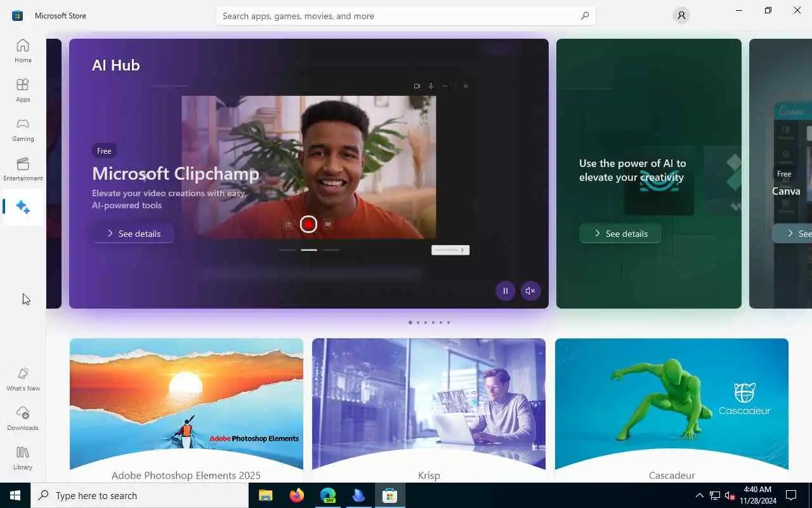
Task: Open the clock showing 4:40 AM
Action: [757, 495]
